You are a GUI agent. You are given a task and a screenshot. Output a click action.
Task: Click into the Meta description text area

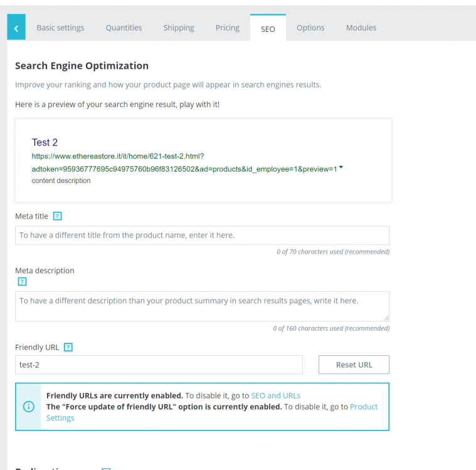(202, 306)
